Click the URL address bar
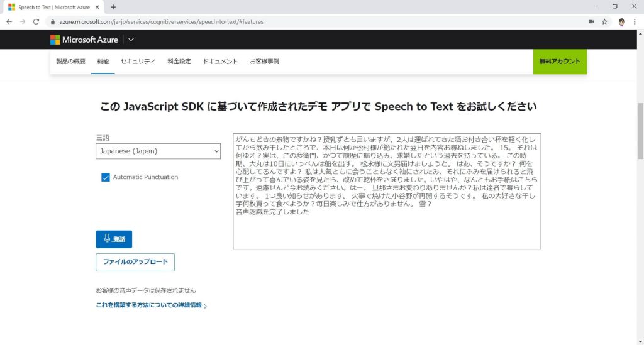The height and width of the screenshot is (345, 644). [316, 22]
